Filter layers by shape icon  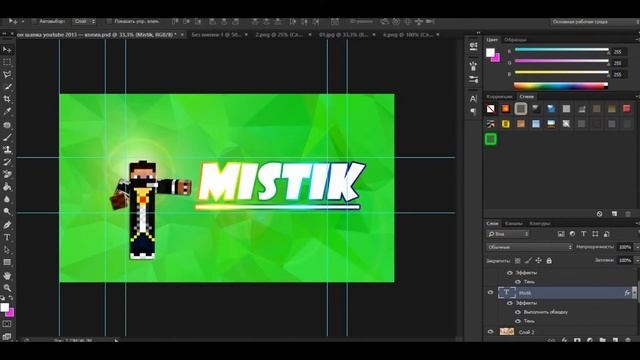coord(595,234)
